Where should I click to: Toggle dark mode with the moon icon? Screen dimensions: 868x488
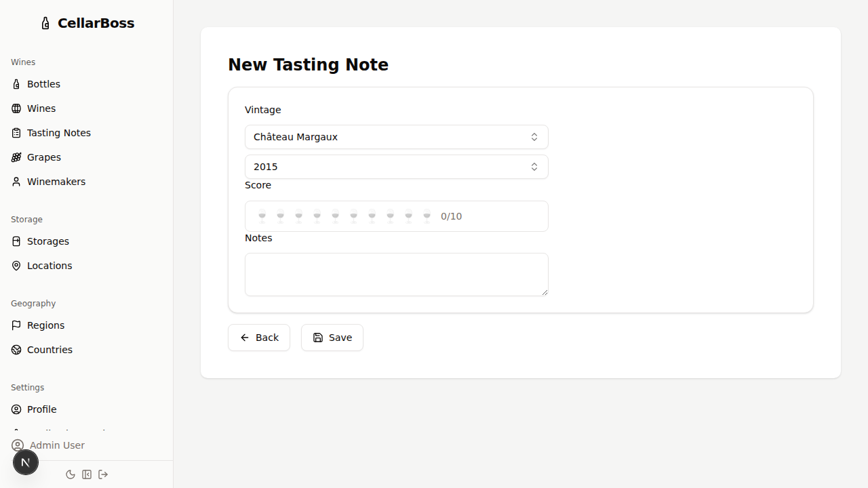pos(71,474)
